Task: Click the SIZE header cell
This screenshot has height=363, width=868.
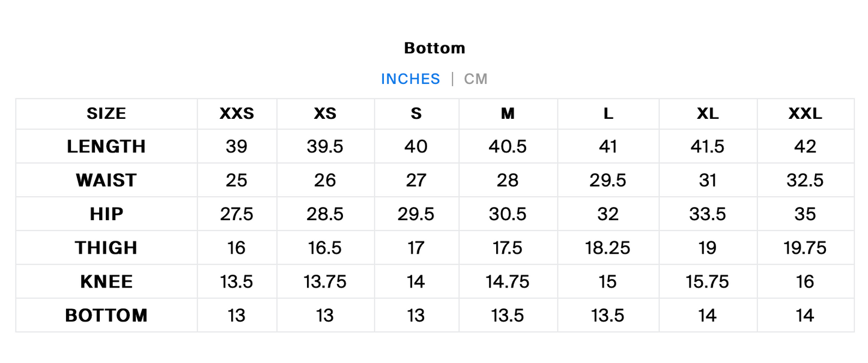Action: (x=106, y=114)
